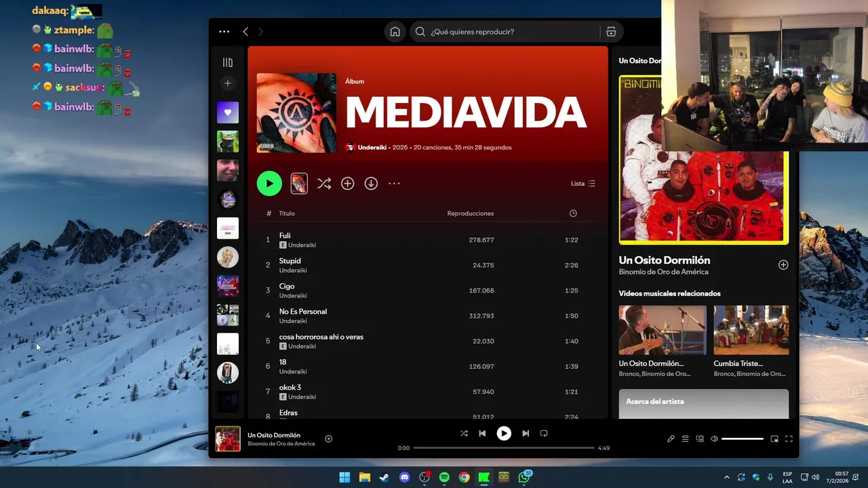Open the Un Osito Dormilón related video thumbnail
Viewport: 868px width, 488px height.
663,330
